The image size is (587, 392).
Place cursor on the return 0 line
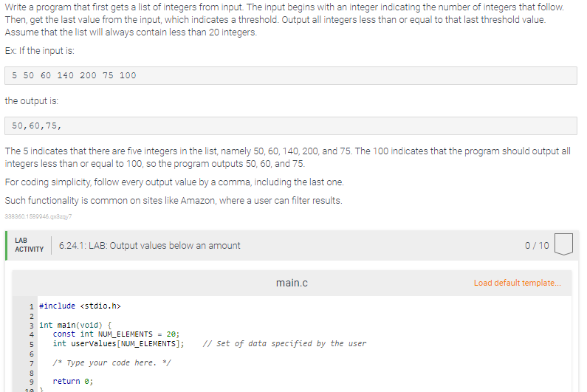pos(72,381)
